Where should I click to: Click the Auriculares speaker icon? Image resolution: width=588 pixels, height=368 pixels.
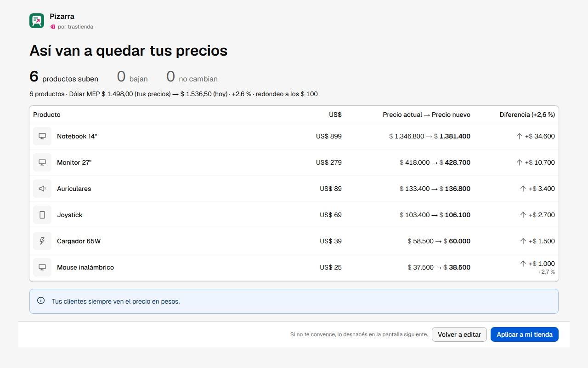(x=42, y=189)
